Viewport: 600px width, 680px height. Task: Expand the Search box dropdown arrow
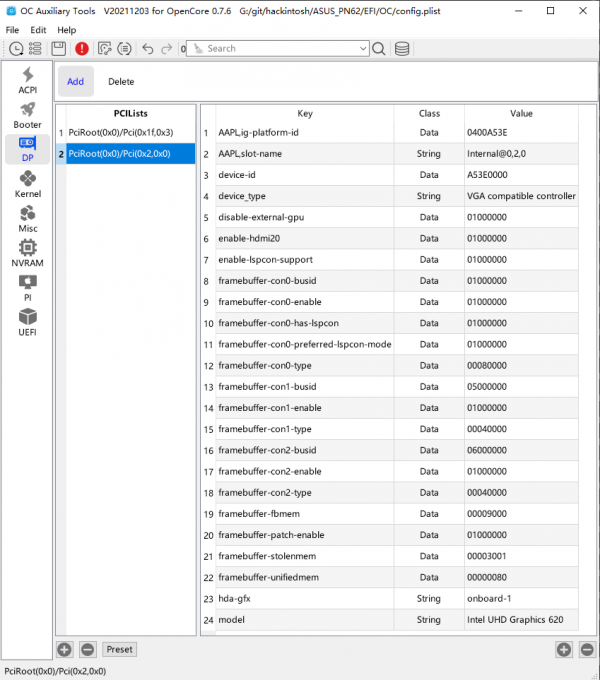click(362, 48)
